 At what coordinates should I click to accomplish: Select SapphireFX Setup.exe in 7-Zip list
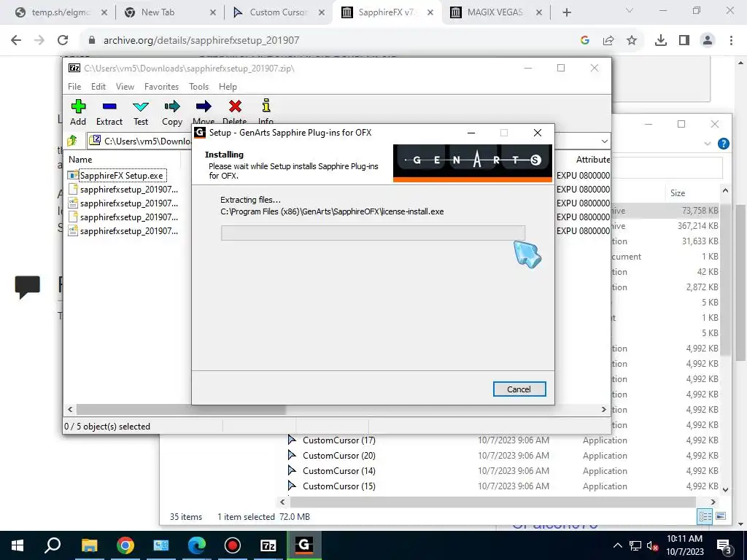pyautogui.click(x=122, y=175)
